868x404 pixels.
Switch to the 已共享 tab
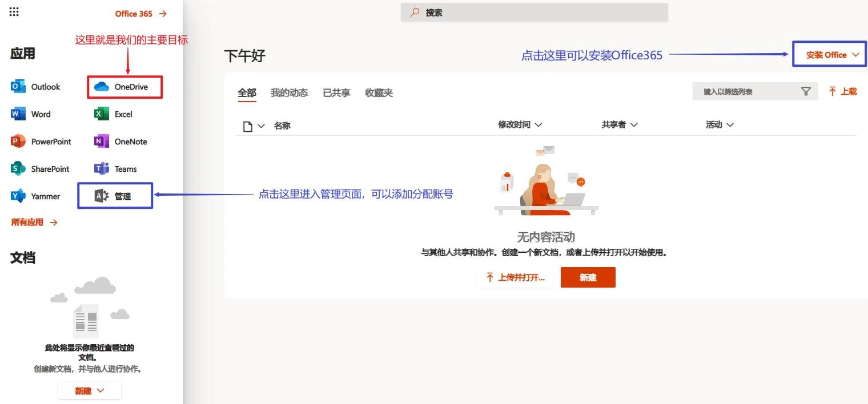pos(336,92)
